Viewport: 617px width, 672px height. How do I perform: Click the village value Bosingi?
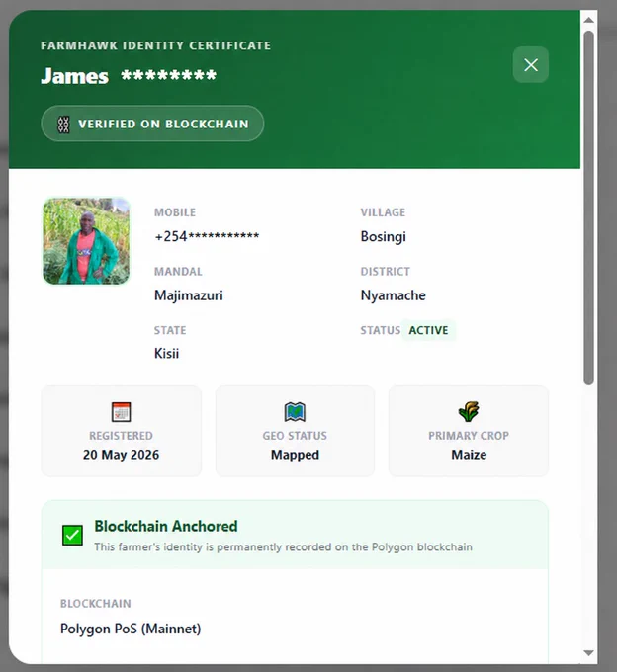(x=383, y=237)
